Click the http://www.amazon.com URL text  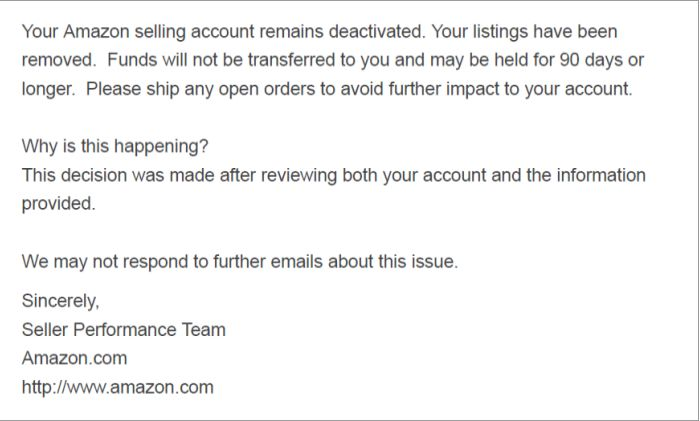coord(117,387)
